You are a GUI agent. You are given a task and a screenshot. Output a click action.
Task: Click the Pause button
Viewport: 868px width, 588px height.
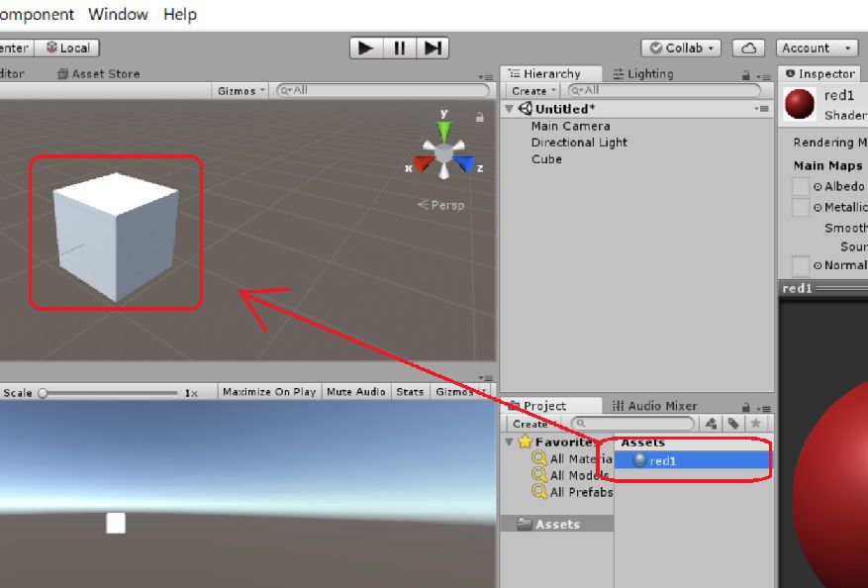click(399, 48)
